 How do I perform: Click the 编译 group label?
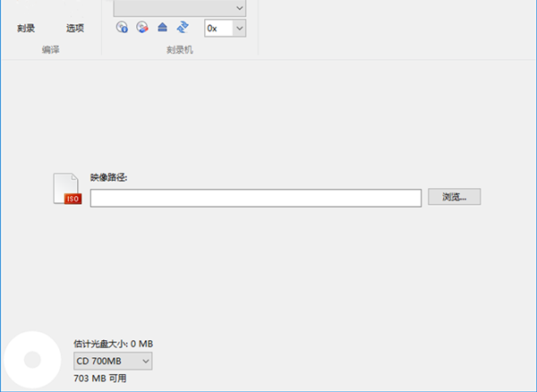point(51,50)
